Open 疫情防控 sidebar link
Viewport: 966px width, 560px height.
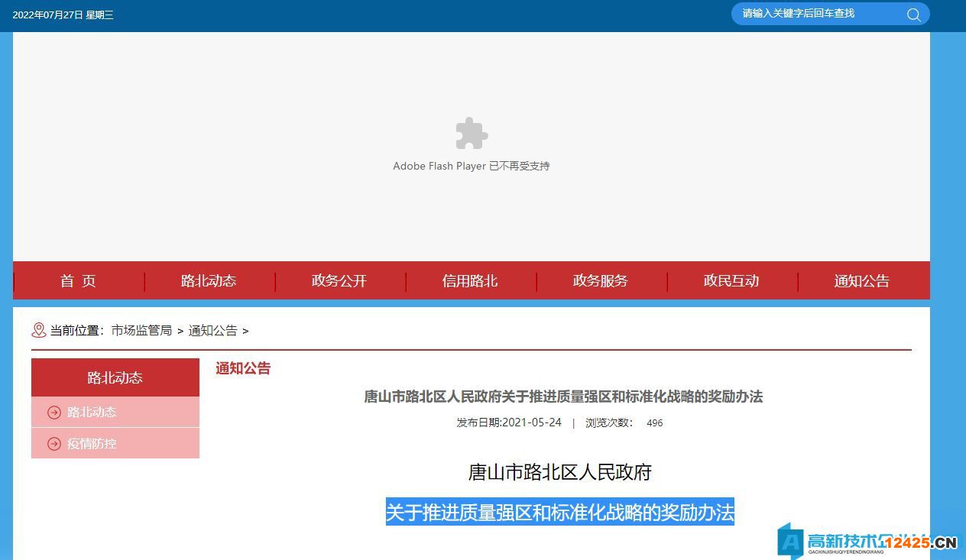coord(92,444)
